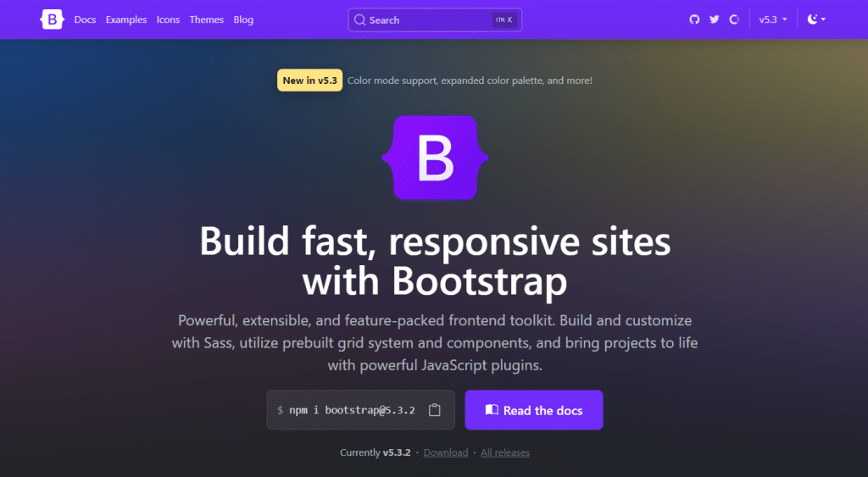Click the Bootstrap logo in navbar
868x477 pixels.
click(52, 19)
